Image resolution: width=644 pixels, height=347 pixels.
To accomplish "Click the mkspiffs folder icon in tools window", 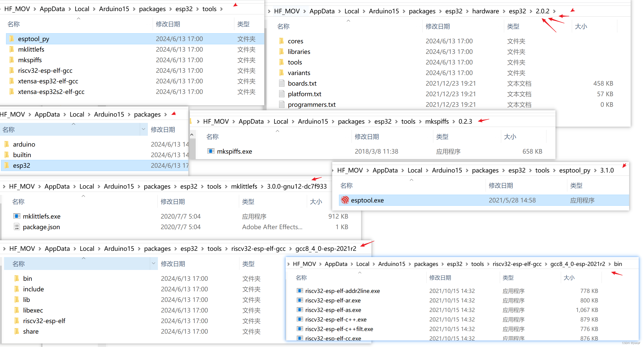I will click(12, 60).
